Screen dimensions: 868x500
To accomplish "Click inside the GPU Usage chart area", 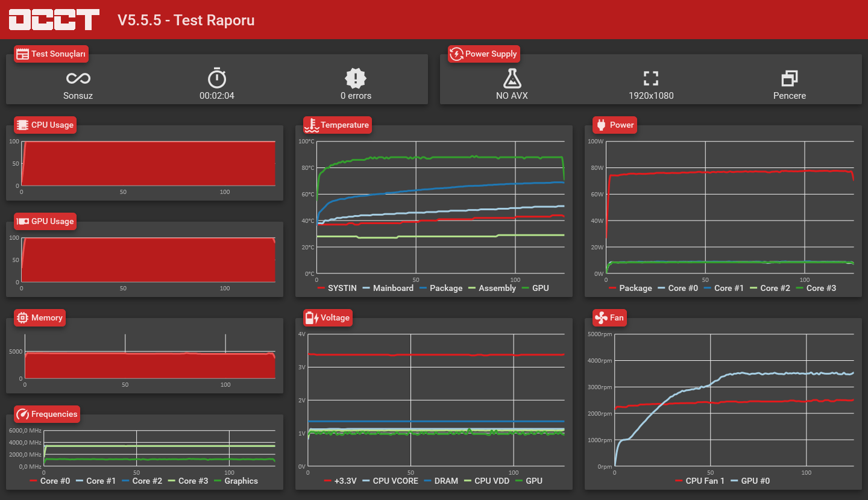I will click(148, 260).
